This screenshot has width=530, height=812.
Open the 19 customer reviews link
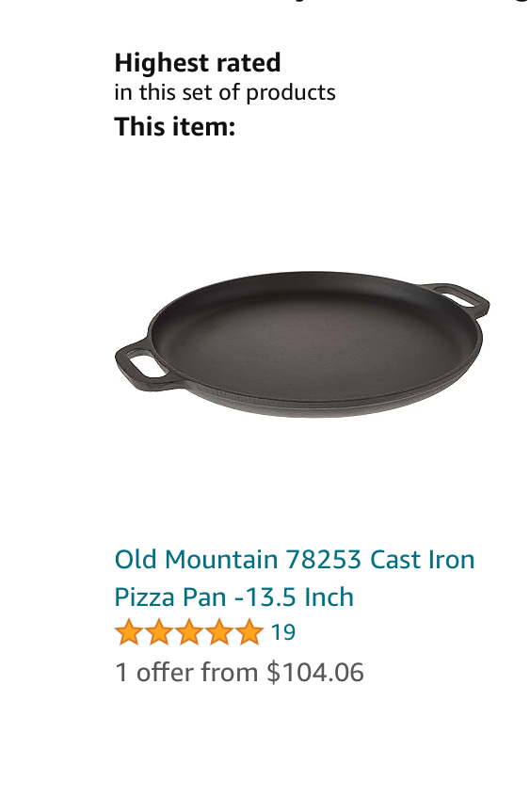(283, 632)
